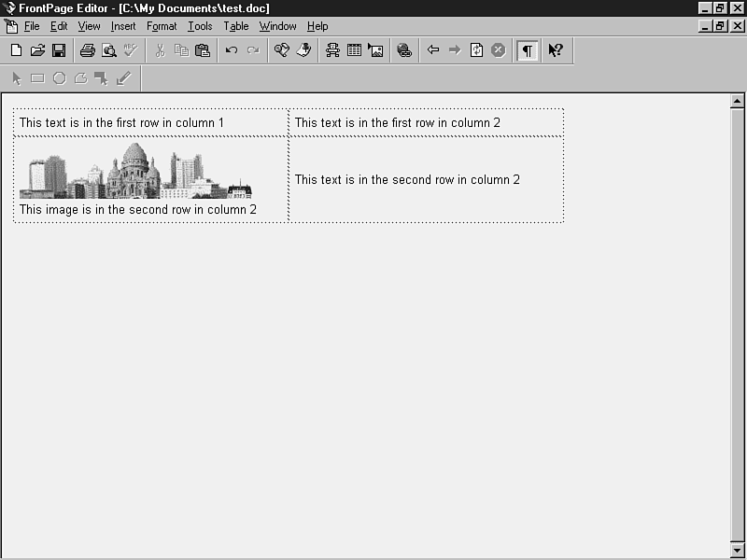The width and height of the screenshot is (747, 560).
Task: Go back with the left arrow
Action: (x=433, y=50)
